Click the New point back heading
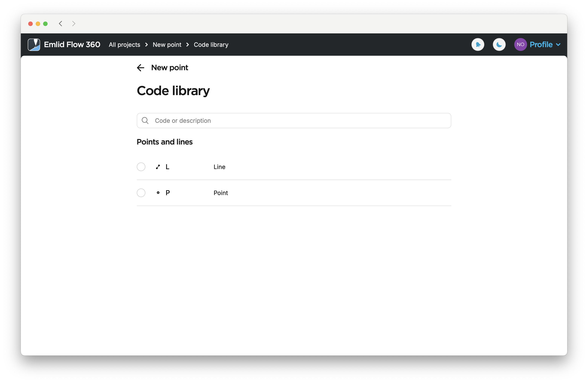 coord(170,68)
